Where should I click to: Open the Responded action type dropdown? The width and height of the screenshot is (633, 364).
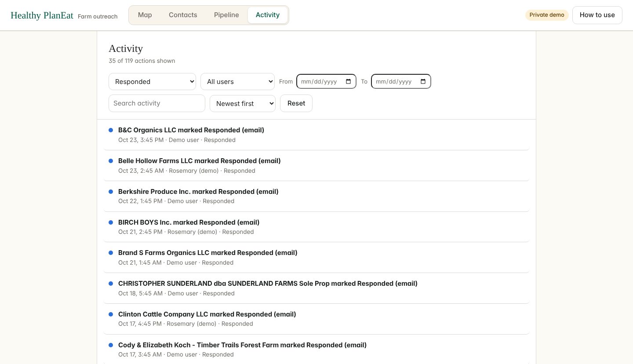pyautogui.click(x=152, y=81)
